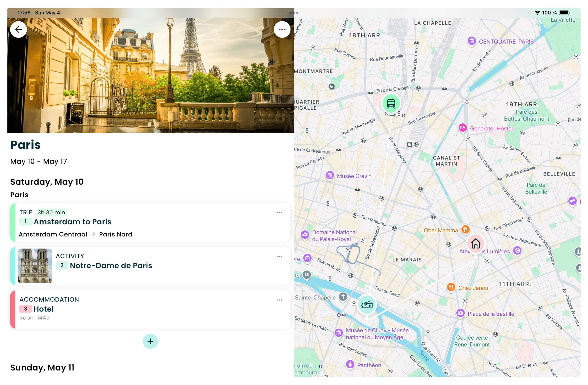This screenshot has height=385, width=588.
Task: Tap the home accommodation pin on the map
Action: [x=475, y=244]
